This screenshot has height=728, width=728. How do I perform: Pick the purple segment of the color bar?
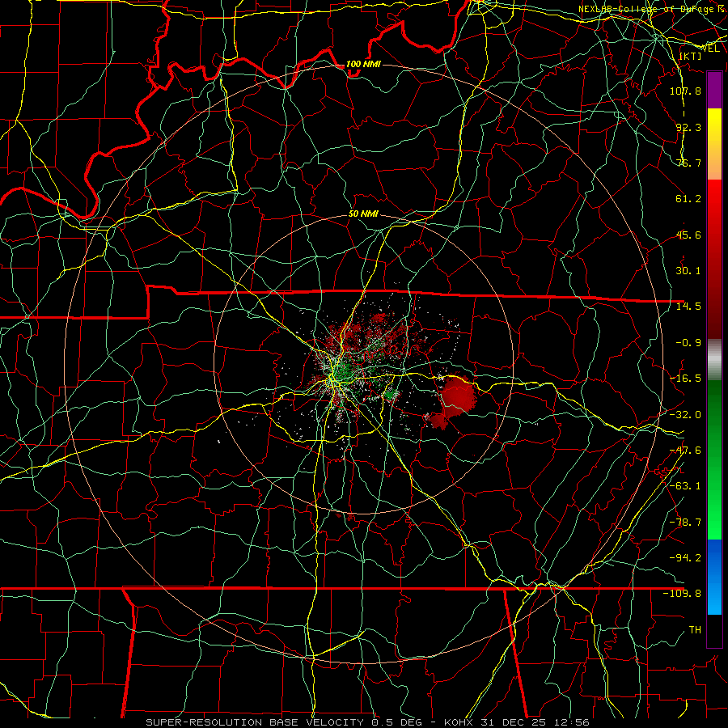tap(714, 90)
